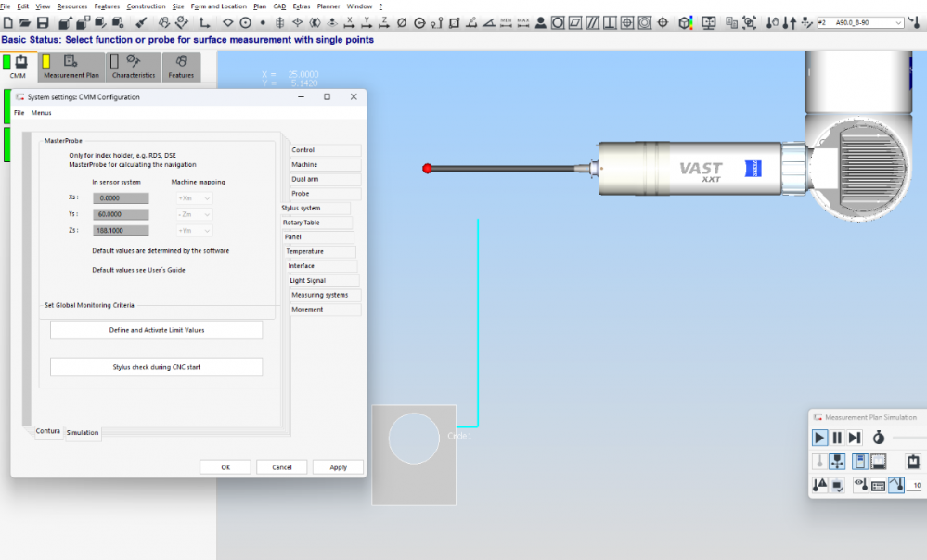
Task: Pause the measurement plan simulation
Action: click(x=837, y=438)
